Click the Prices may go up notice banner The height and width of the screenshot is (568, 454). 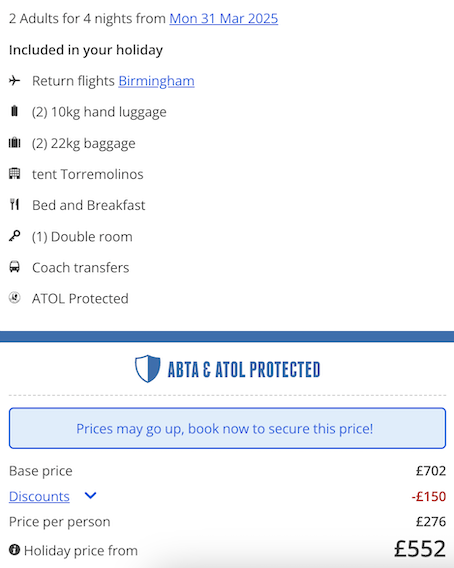tap(228, 428)
